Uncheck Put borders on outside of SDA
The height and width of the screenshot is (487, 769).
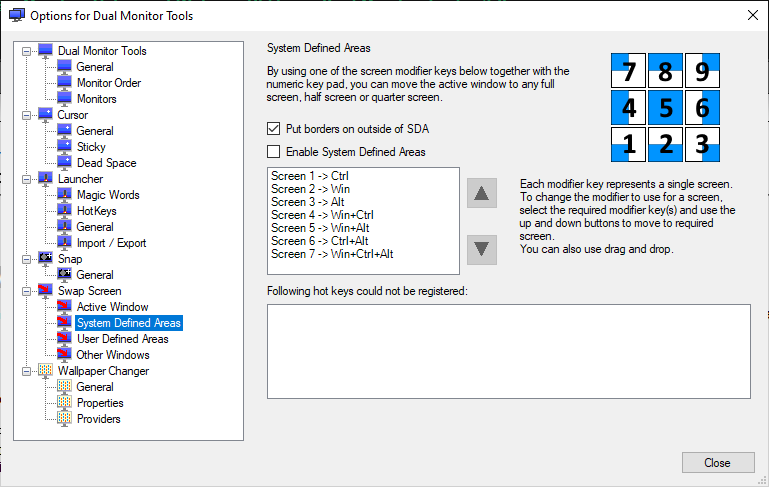pyautogui.click(x=273, y=128)
